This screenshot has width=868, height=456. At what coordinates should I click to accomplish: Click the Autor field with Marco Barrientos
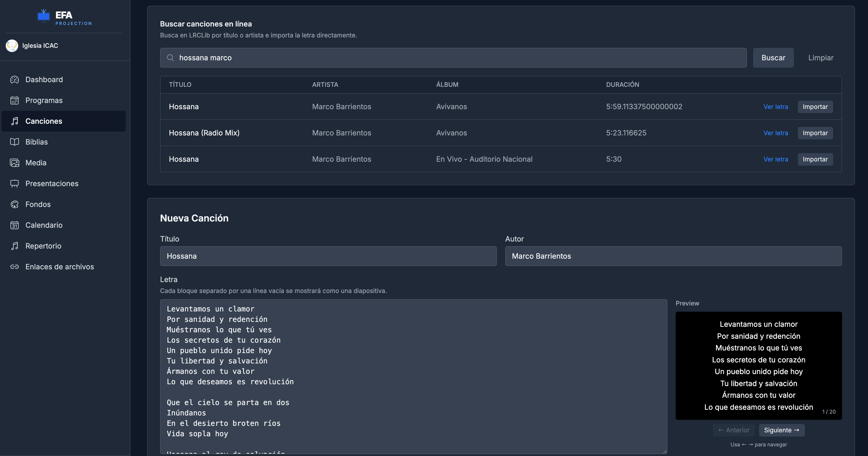pos(673,256)
